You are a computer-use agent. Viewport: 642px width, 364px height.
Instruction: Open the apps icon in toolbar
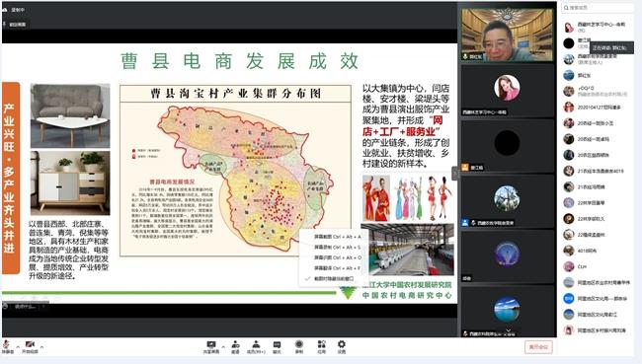[321, 347]
